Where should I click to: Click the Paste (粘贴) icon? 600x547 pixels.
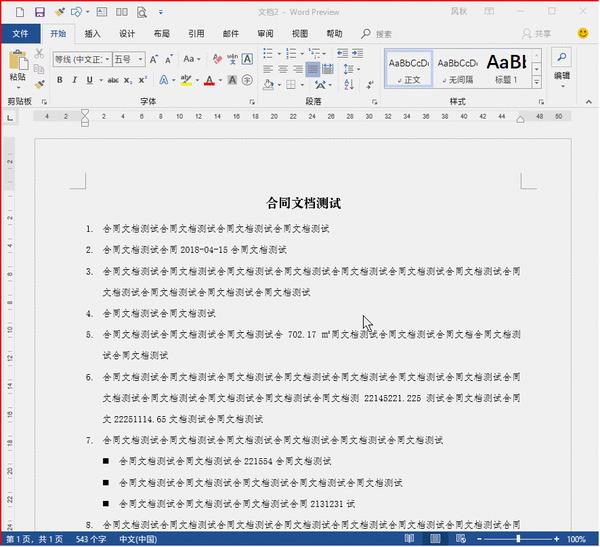coord(17,64)
